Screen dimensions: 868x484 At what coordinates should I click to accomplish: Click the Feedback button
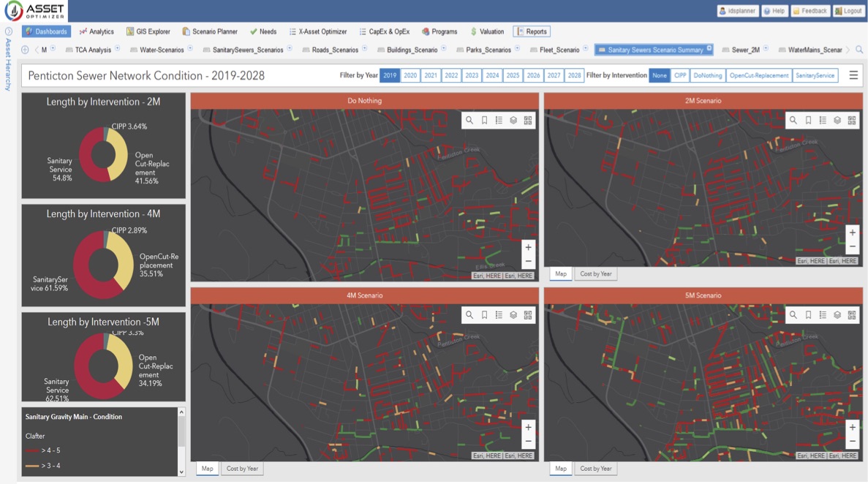(x=809, y=11)
